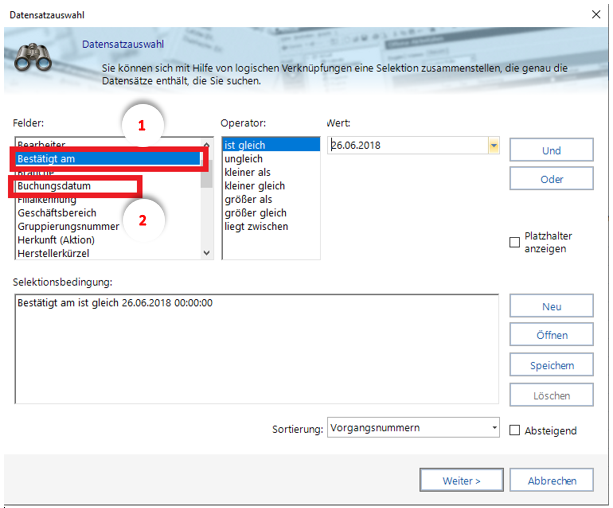Click the Speichern button
Image resolution: width=613 pixels, height=508 pixels.
(551, 365)
